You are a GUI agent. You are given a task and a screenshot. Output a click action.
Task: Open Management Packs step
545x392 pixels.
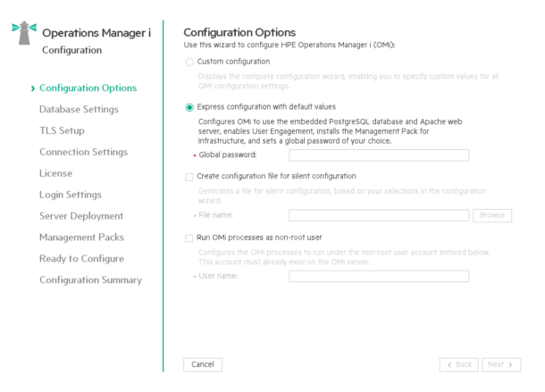point(81,238)
